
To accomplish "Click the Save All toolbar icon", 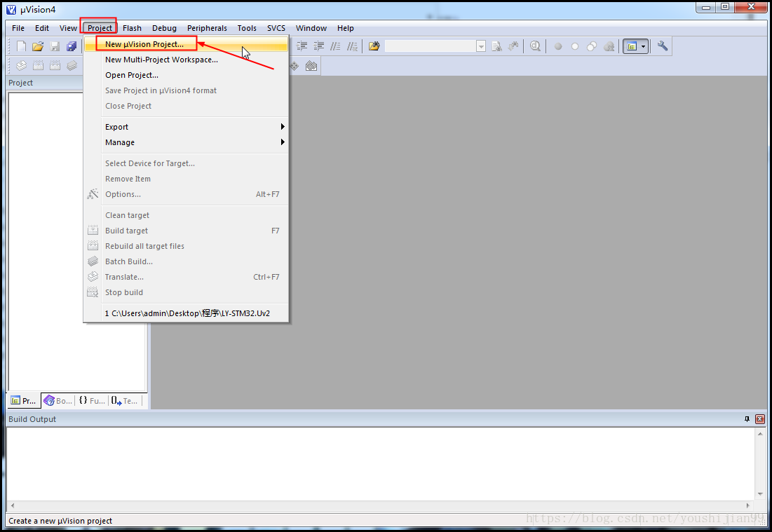I will 72,46.
